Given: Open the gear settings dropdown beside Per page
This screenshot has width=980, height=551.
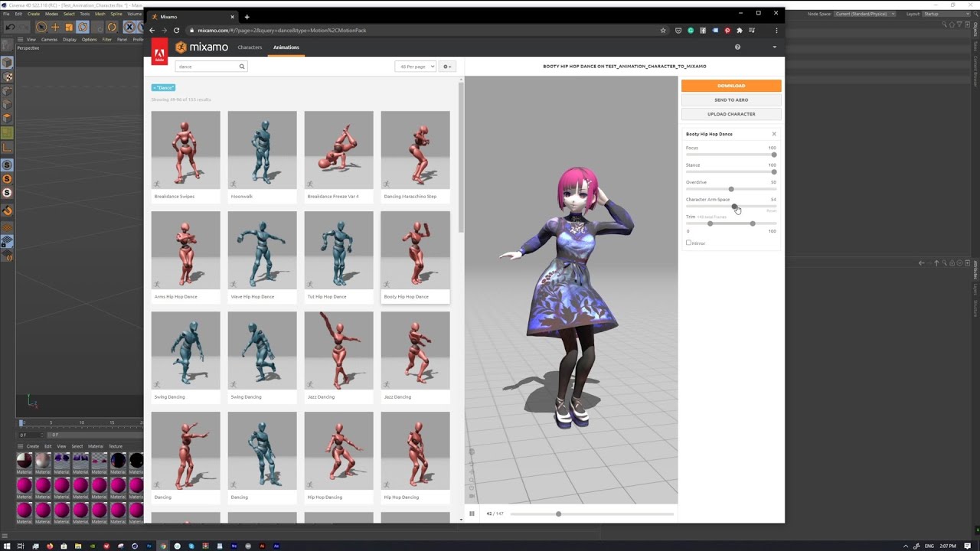Looking at the screenshot, I should pos(447,67).
